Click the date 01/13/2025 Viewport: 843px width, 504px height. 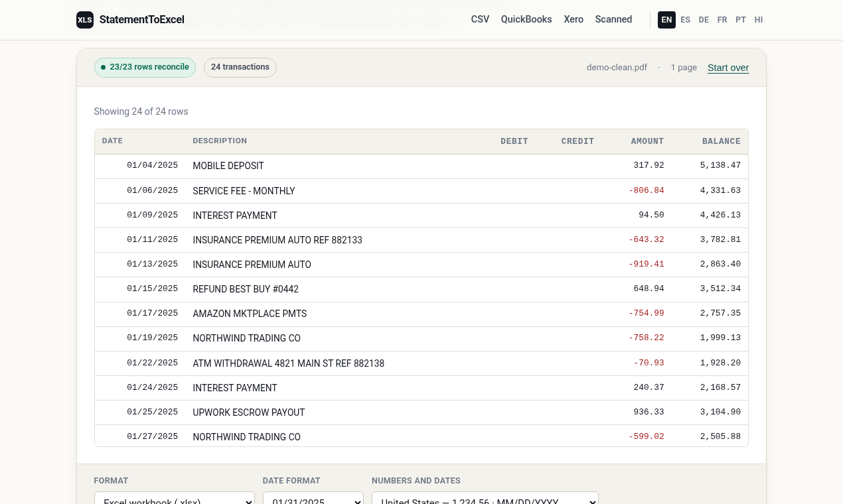pos(153,264)
